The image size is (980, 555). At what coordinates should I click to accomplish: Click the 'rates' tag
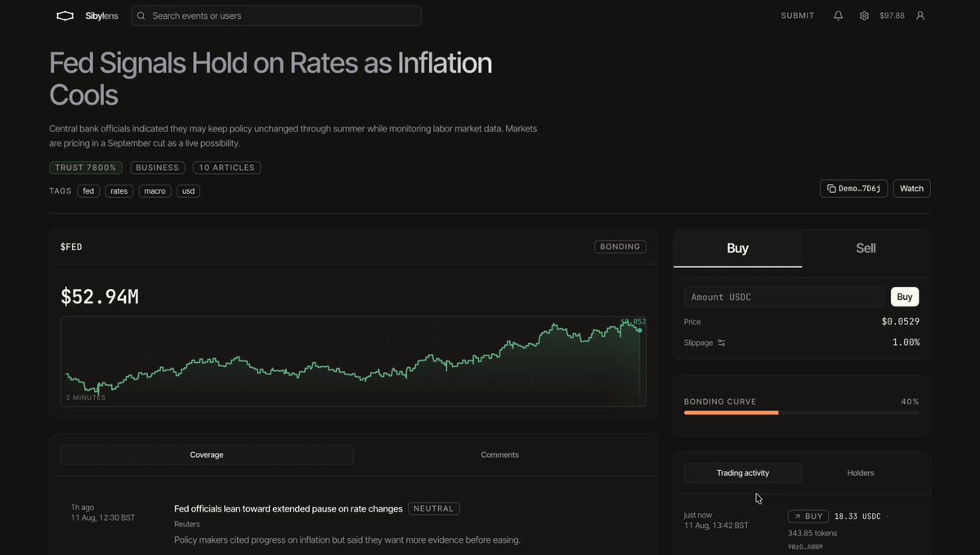click(119, 191)
